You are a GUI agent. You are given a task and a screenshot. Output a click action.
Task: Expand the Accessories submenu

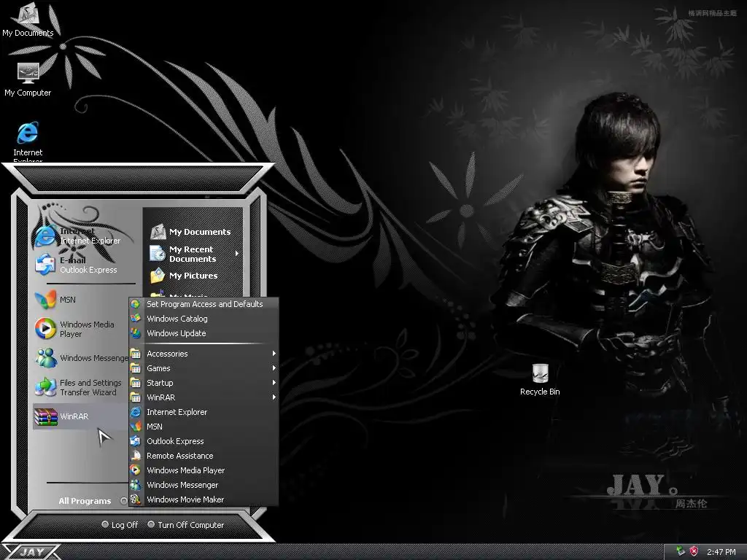tap(204, 354)
